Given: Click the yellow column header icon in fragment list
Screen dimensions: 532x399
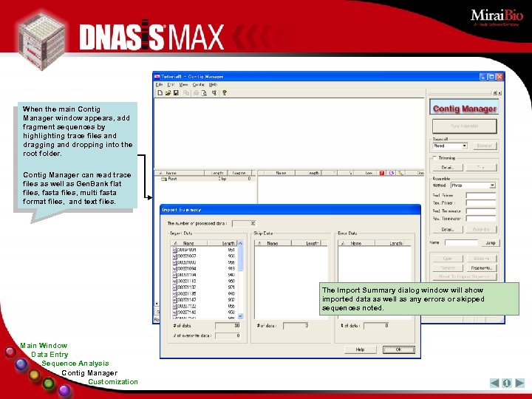Looking at the screenshot, I should 400,173.
